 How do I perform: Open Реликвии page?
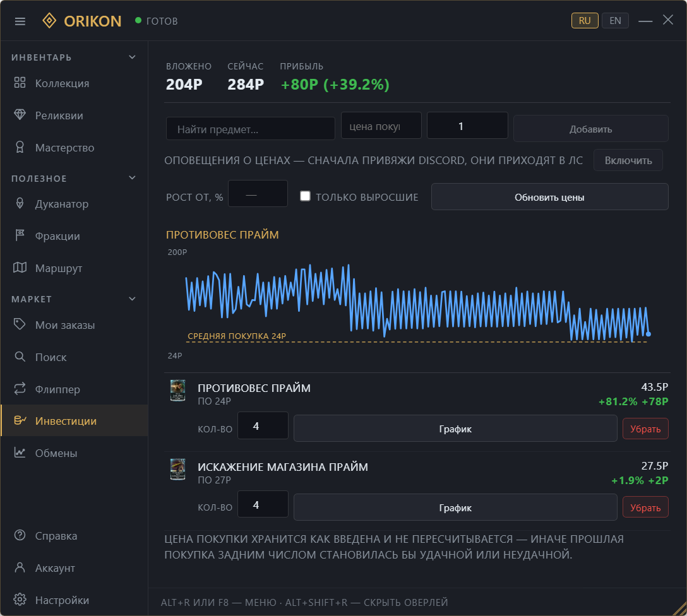(74, 115)
